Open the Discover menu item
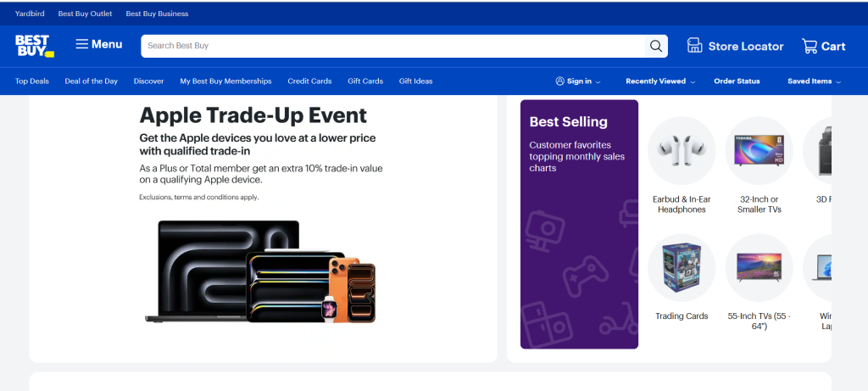Image resolution: width=868 pixels, height=391 pixels. pos(149,81)
